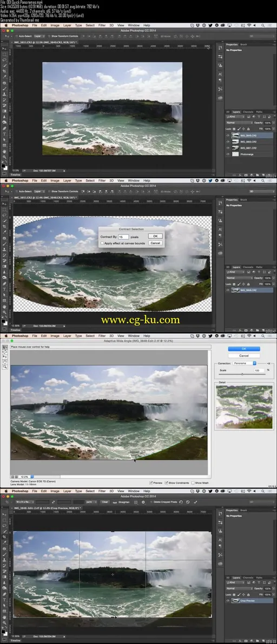Toggle the Show Constraints checkbox
This screenshot has width=277, height=644.
166,482
